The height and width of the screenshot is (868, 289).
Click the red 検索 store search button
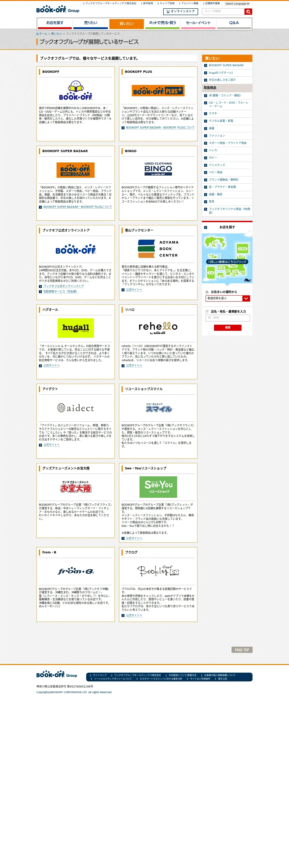coord(227,327)
